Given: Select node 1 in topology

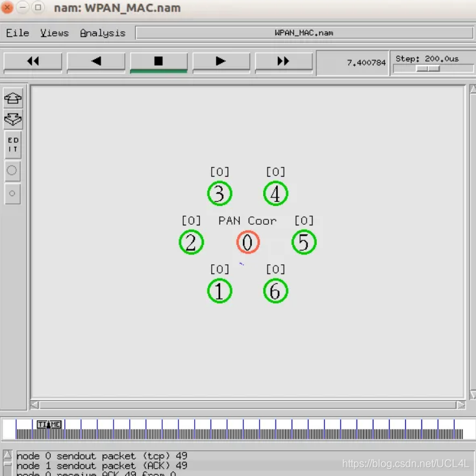Looking at the screenshot, I should click(219, 291).
